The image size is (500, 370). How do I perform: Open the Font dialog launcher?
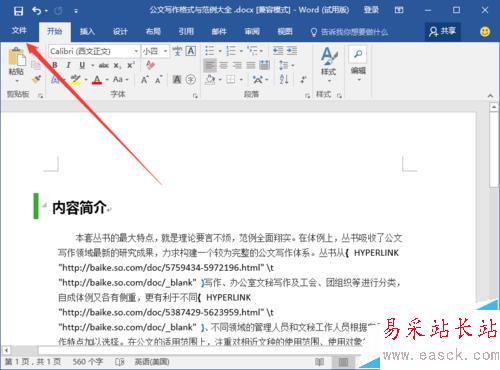(195, 96)
